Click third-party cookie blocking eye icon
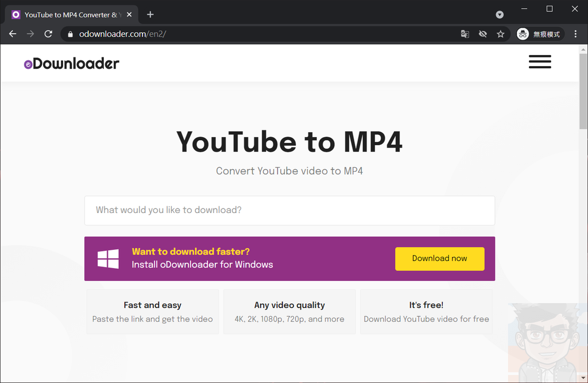588x383 pixels. pyautogui.click(x=482, y=34)
